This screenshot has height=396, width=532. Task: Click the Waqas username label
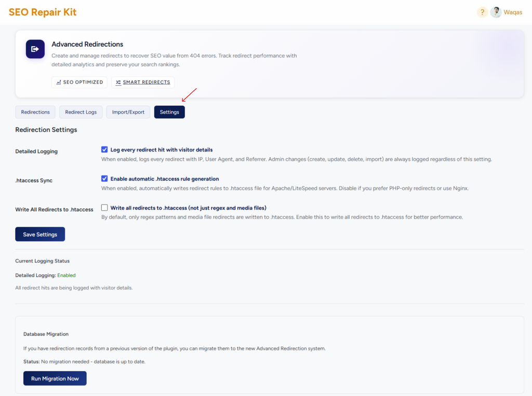tap(513, 12)
